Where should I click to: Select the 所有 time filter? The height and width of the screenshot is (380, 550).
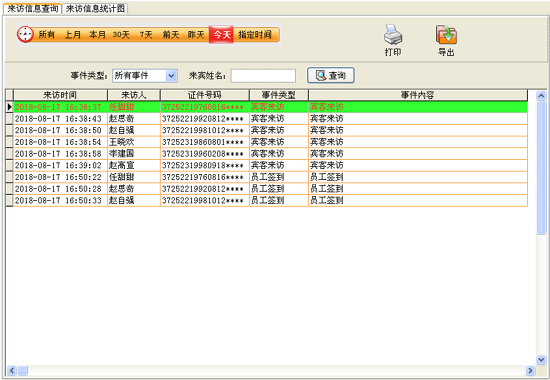(x=47, y=35)
